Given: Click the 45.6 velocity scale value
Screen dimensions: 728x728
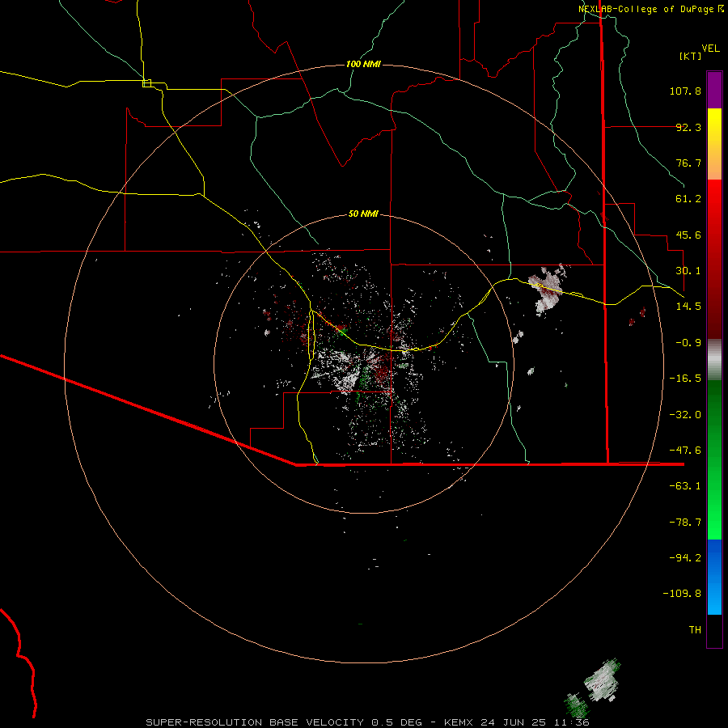Looking at the screenshot, I should 688,235.
